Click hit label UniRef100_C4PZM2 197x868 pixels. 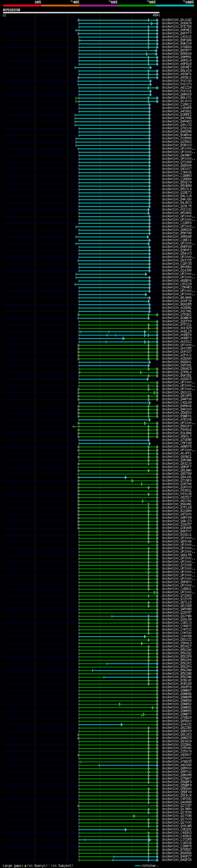(177, 799)
